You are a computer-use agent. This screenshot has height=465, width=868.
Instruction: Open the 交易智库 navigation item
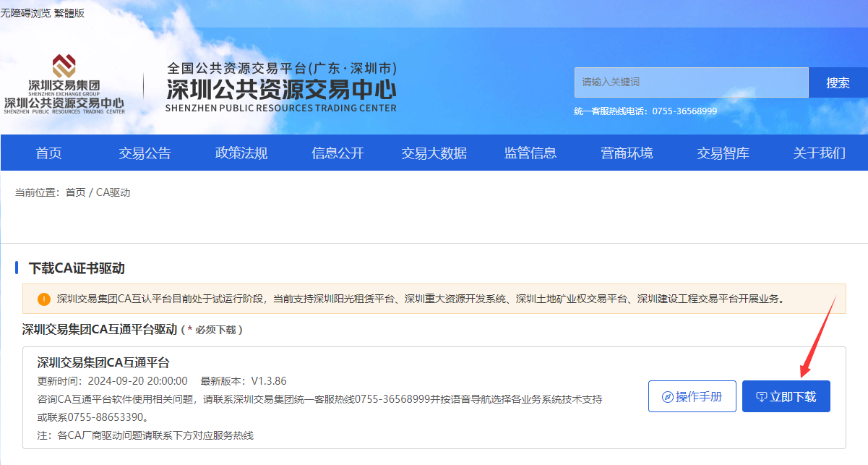tap(723, 153)
